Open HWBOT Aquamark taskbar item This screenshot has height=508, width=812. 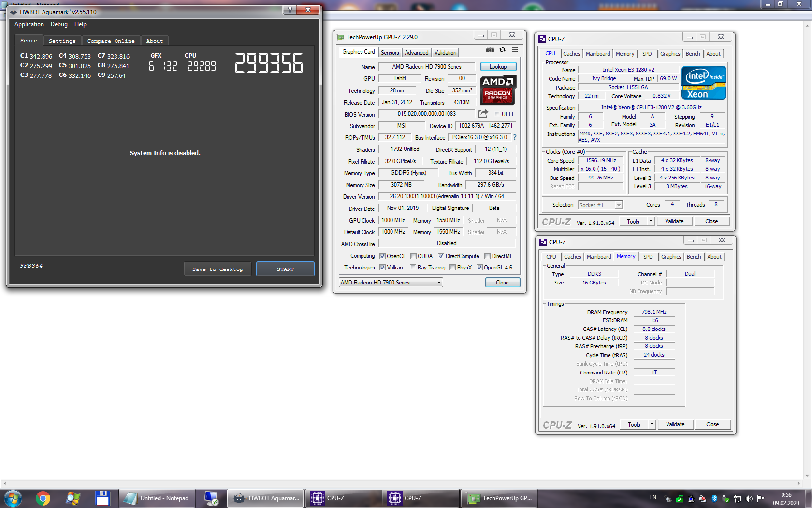pyautogui.click(x=266, y=498)
